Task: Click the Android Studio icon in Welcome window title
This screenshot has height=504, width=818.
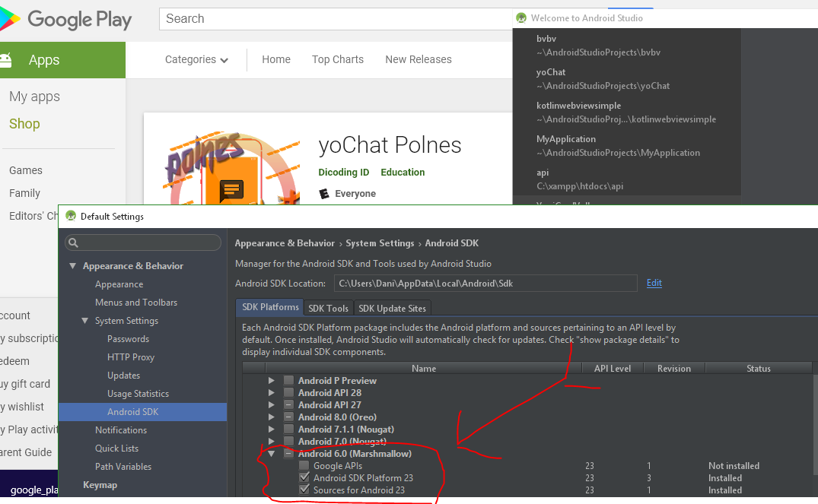Action: point(520,17)
